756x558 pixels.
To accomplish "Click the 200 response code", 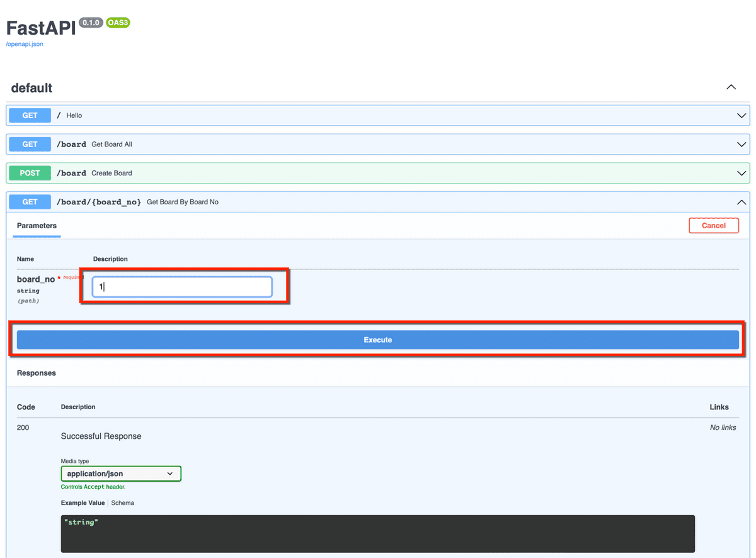I will point(23,427).
